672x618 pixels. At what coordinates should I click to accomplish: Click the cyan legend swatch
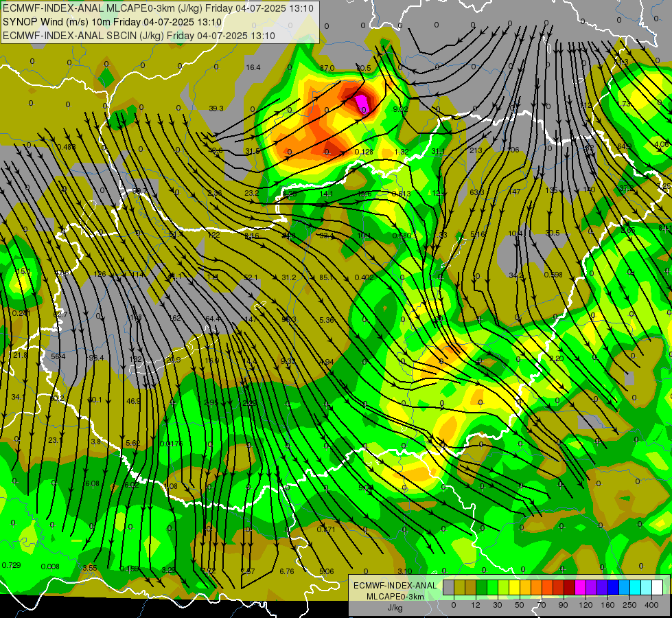click(x=636, y=587)
